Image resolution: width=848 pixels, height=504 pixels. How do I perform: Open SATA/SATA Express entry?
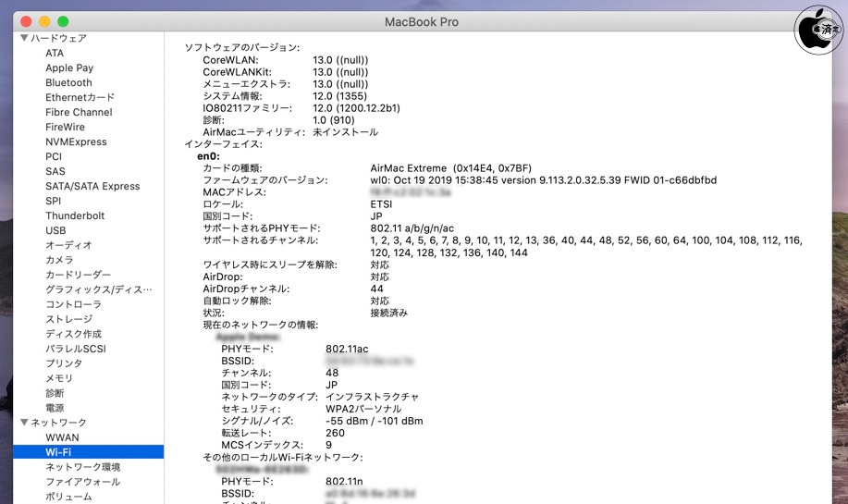point(92,186)
